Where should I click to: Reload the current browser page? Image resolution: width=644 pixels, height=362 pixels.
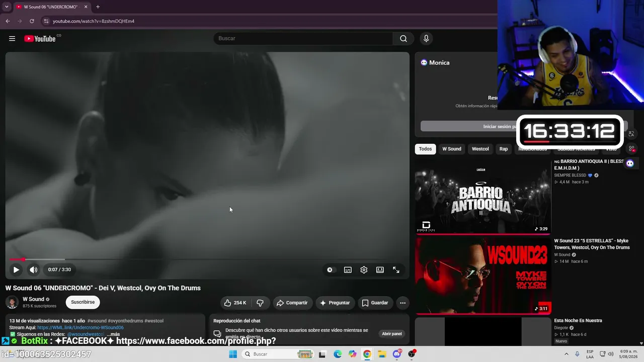pos(32,21)
